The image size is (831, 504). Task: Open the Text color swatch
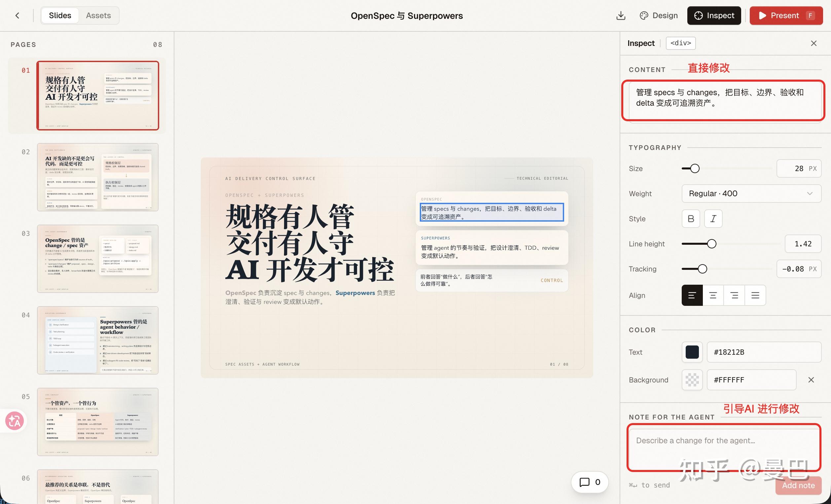coord(692,352)
